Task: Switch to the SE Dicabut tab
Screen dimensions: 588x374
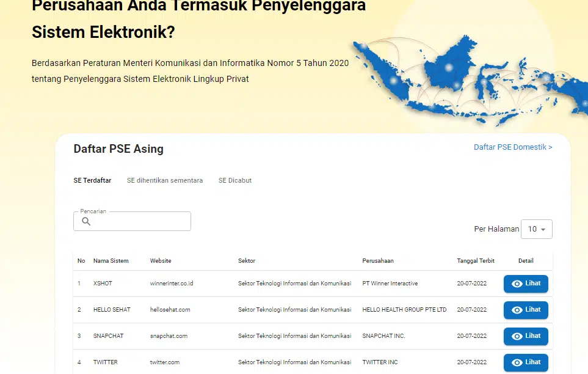Action: point(235,180)
